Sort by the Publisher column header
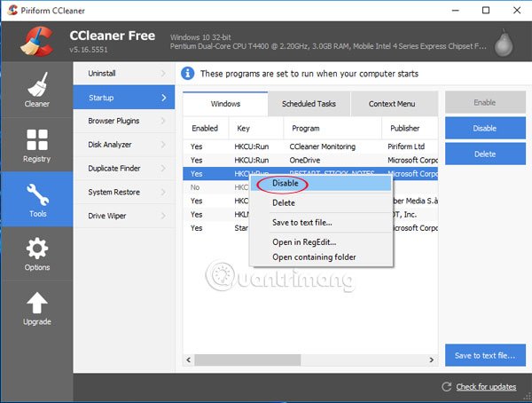 (410, 129)
